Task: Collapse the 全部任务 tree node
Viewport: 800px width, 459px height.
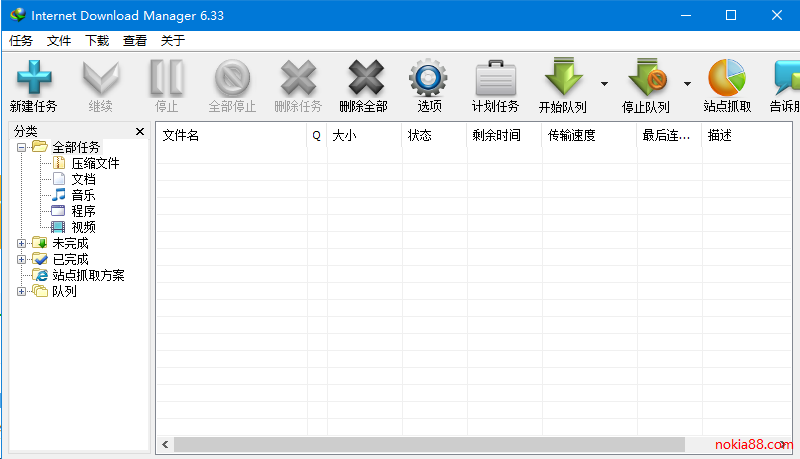Action: pyautogui.click(x=21, y=148)
